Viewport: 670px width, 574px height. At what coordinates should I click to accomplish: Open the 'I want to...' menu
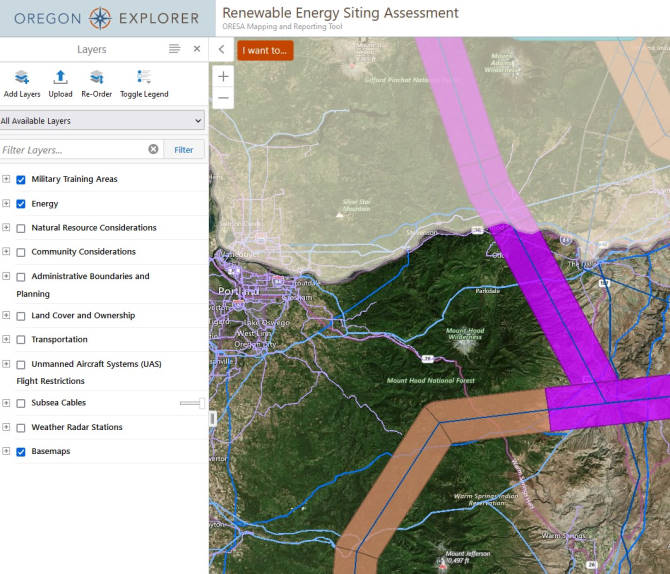coord(265,50)
